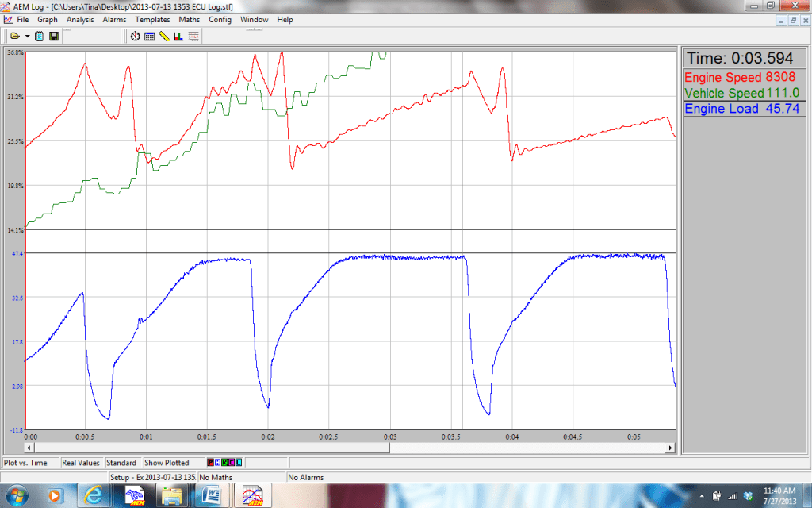Open the Config menu
This screenshot has width=812, height=508.
pyautogui.click(x=220, y=20)
